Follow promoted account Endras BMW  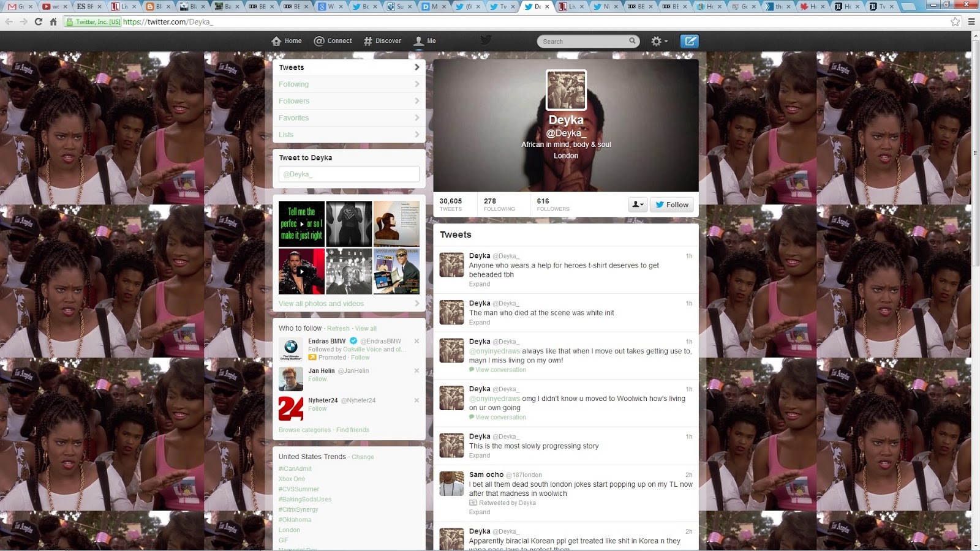point(360,358)
